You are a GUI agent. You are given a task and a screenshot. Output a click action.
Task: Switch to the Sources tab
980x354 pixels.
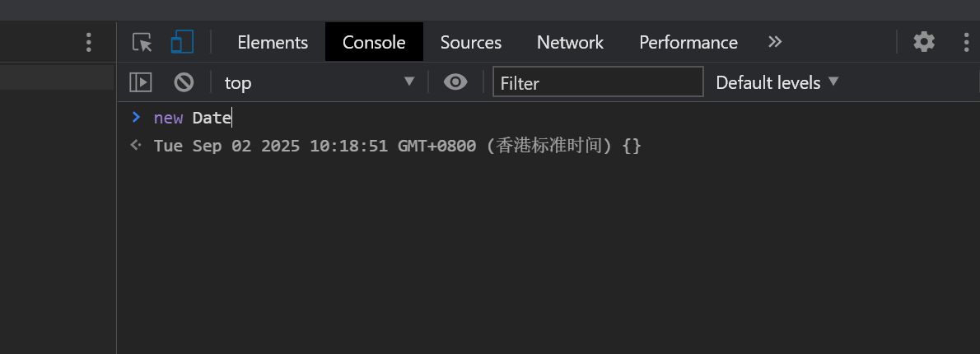[x=470, y=43]
